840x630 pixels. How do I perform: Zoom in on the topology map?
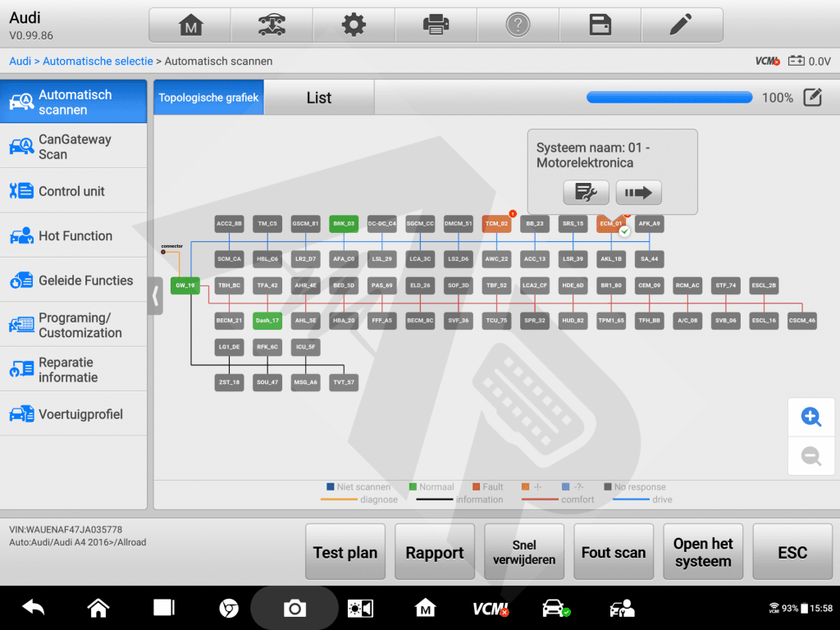(810, 417)
